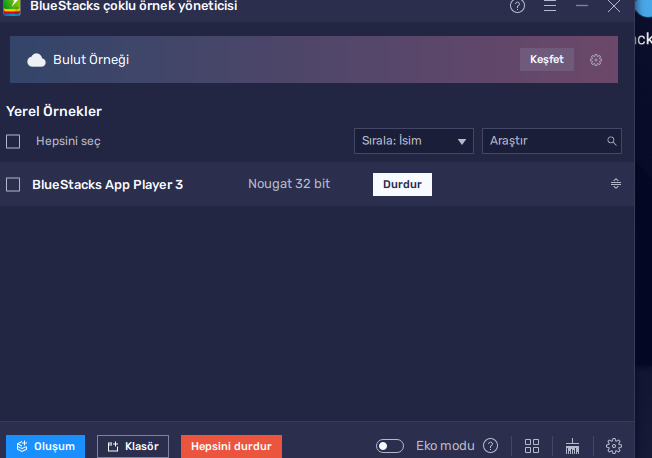Click Hepsini durdur to stop all
The image size is (652, 458).
[231, 446]
